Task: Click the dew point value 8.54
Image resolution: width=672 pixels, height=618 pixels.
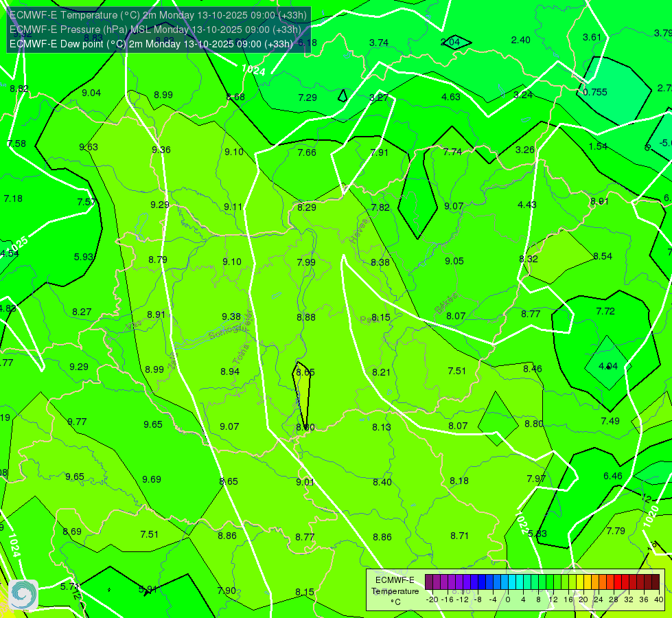Action: coord(603,256)
